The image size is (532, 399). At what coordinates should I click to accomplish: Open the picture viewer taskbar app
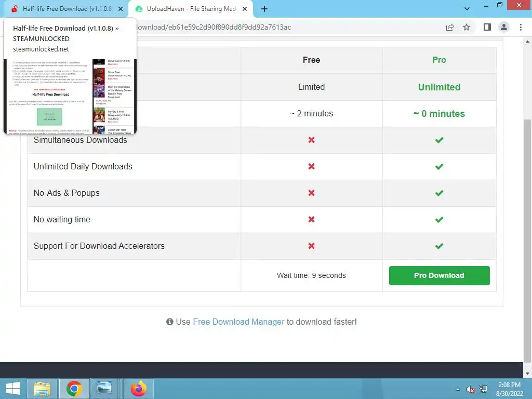[x=104, y=389]
